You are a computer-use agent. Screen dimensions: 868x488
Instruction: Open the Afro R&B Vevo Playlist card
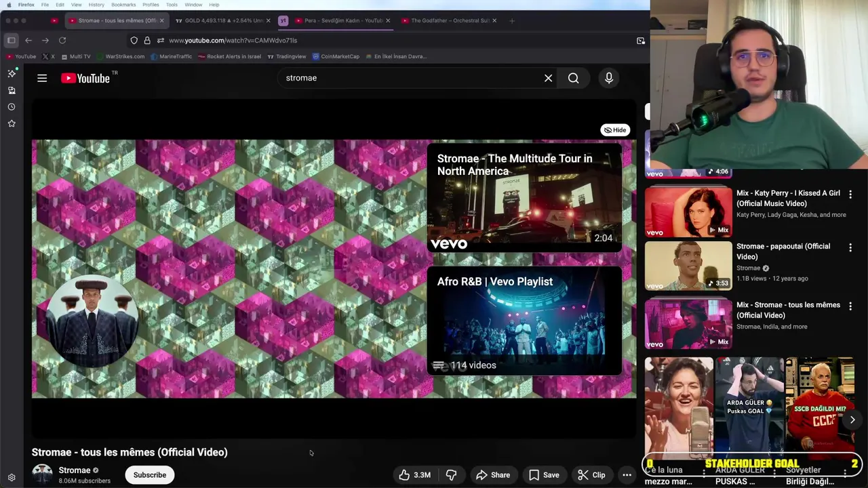click(524, 321)
